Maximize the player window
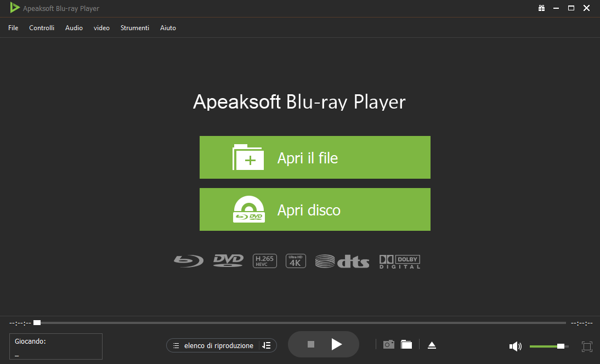Image resolution: width=600 pixels, height=364 pixels. [571, 8]
